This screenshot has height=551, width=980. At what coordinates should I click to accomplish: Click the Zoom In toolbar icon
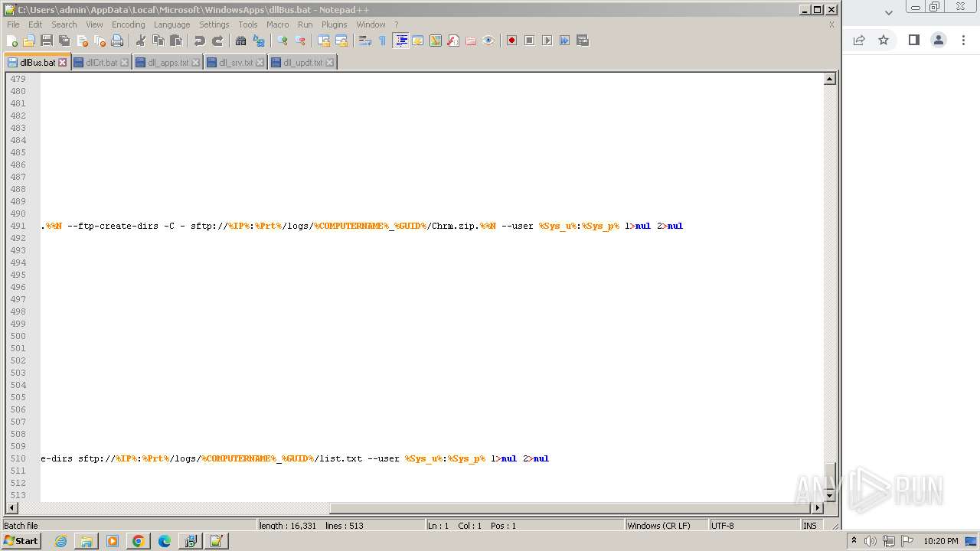click(x=283, y=41)
